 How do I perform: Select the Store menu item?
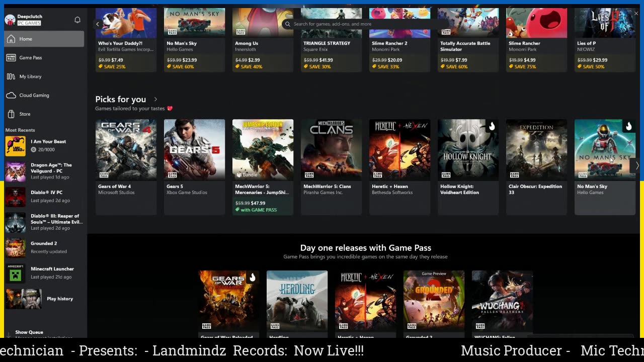pyautogui.click(x=44, y=114)
